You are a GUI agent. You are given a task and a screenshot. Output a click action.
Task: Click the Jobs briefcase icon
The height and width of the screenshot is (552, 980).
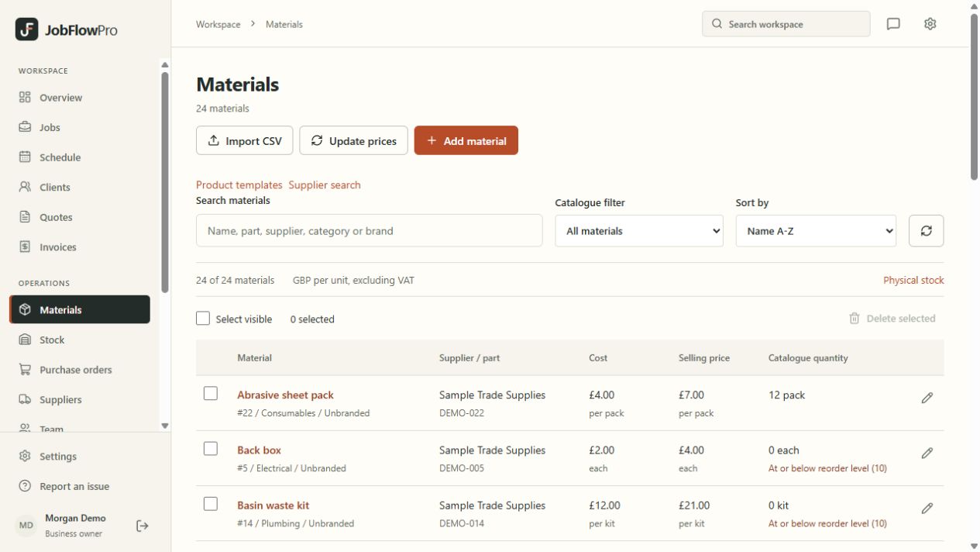tap(25, 127)
